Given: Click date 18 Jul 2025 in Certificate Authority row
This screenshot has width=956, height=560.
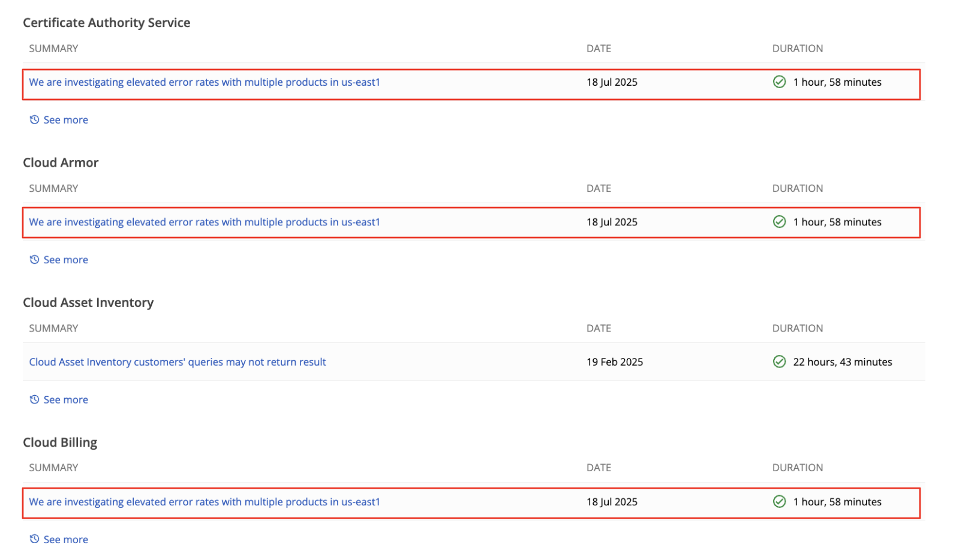Looking at the screenshot, I should pos(612,82).
